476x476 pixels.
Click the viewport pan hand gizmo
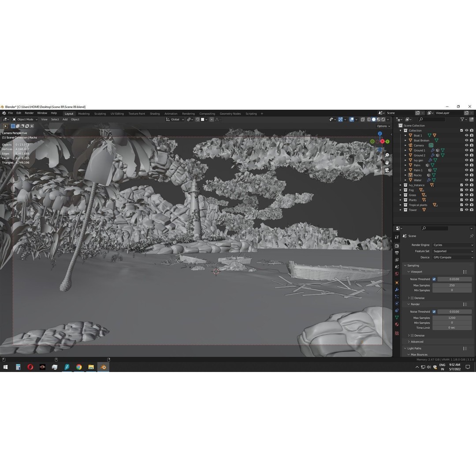pos(387,162)
